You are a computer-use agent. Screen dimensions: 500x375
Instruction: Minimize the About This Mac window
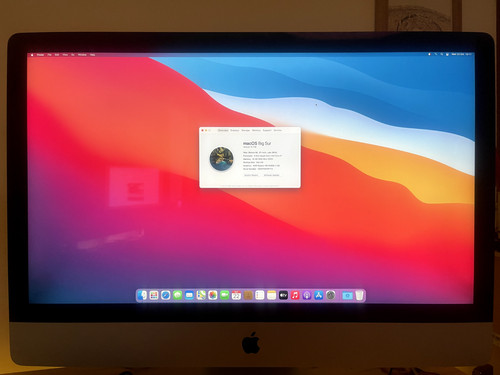(206, 130)
